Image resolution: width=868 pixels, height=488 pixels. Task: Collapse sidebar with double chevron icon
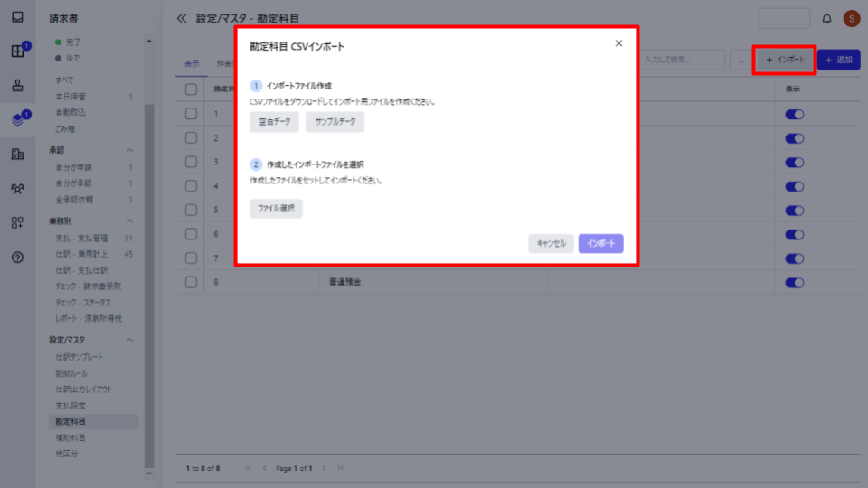click(x=182, y=18)
